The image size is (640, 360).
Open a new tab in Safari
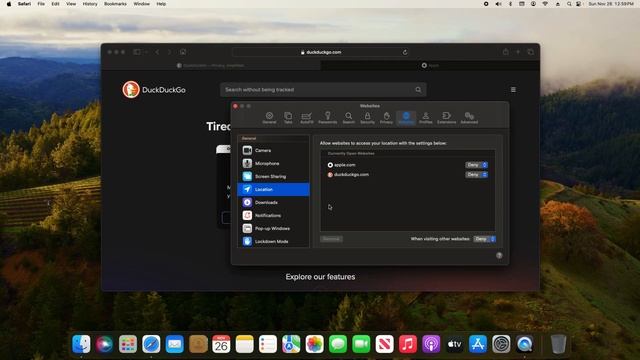coord(518,52)
